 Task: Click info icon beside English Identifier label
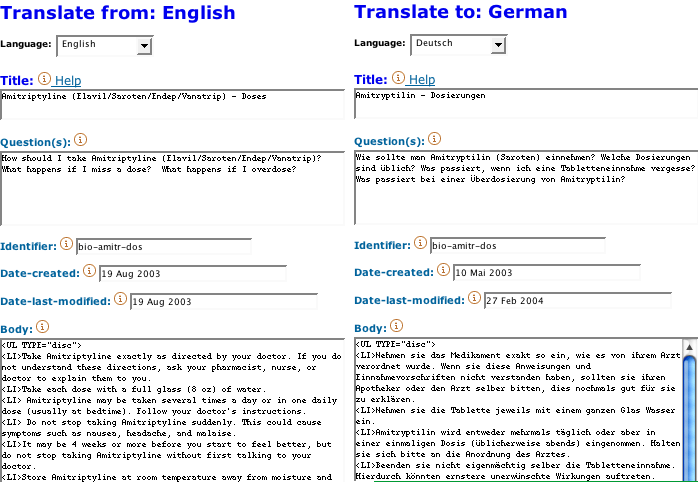66,244
